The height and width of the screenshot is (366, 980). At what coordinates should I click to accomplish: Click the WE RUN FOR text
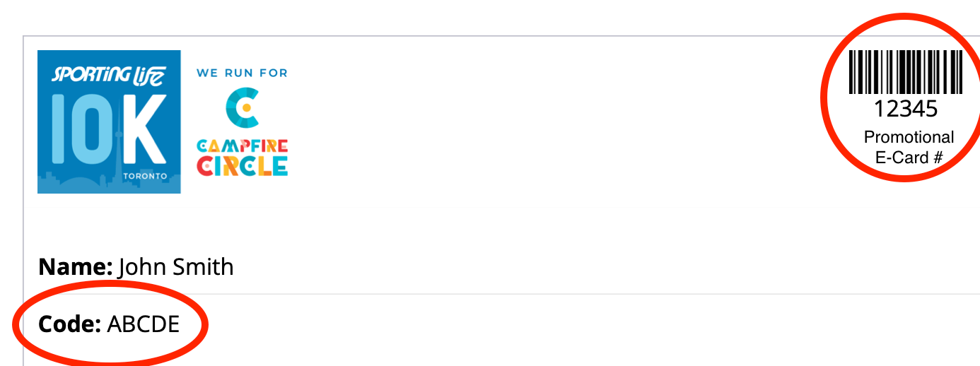tap(242, 73)
